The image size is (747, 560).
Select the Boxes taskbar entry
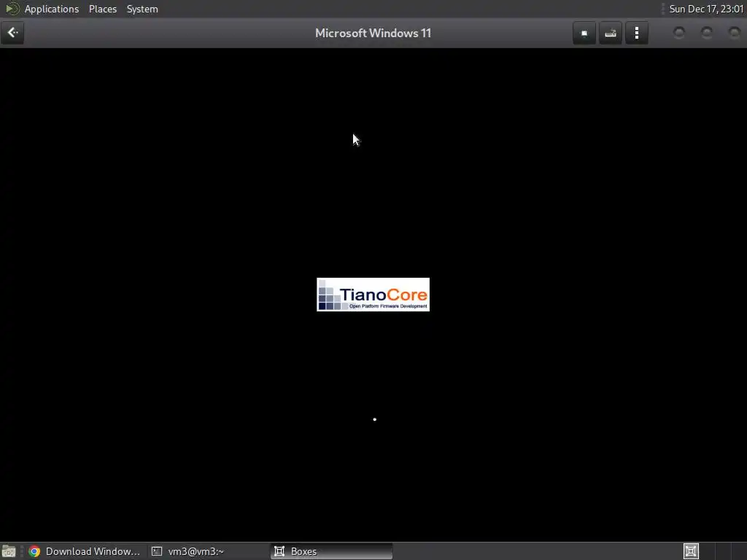[332, 551]
